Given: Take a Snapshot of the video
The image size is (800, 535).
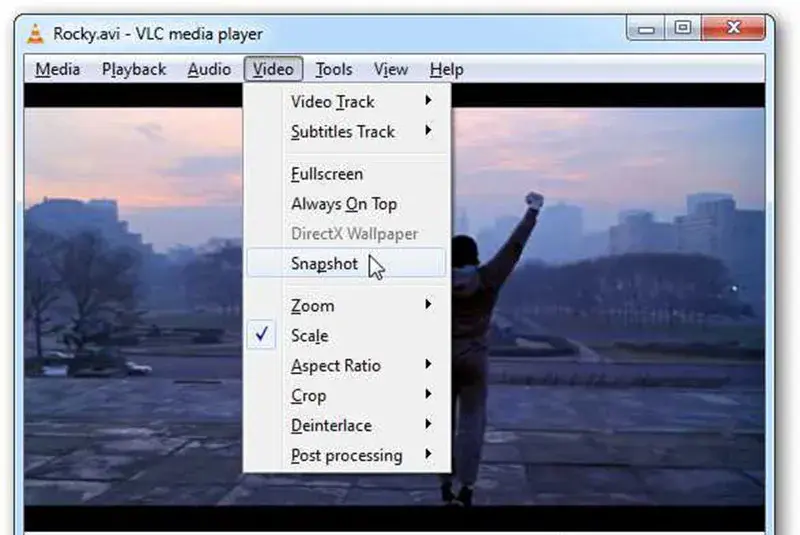Looking at the screenshot, I should pyautogui.click(x=347, y=264).
